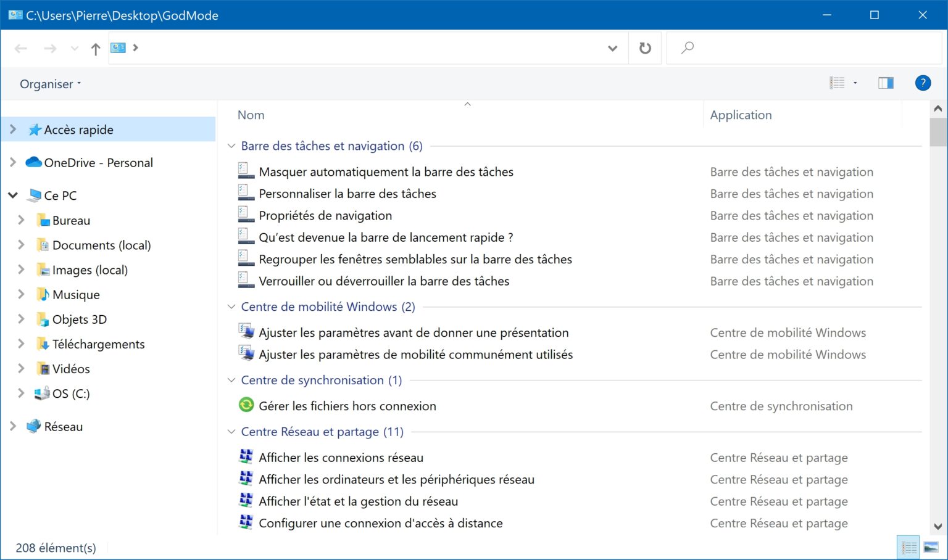The image size is (948, 560).
Task: Open the Help question mark icon
Action: [x=923, y=83]
